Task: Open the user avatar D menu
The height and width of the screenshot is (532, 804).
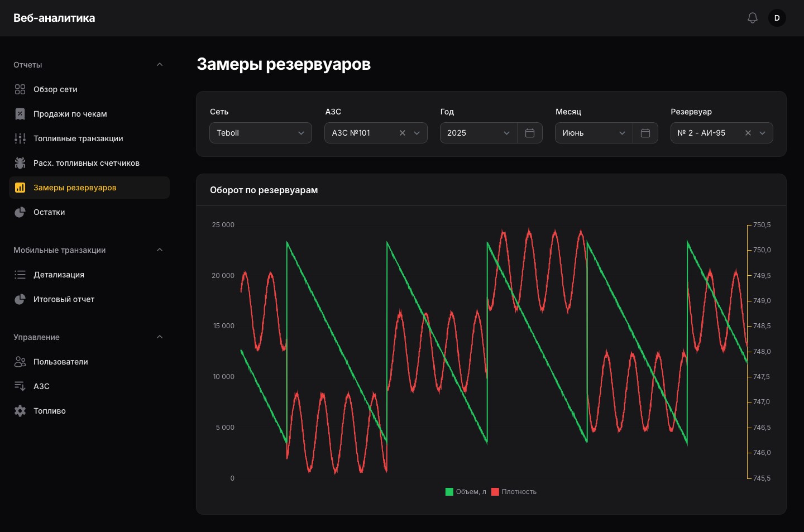Action: click(777, 18)
